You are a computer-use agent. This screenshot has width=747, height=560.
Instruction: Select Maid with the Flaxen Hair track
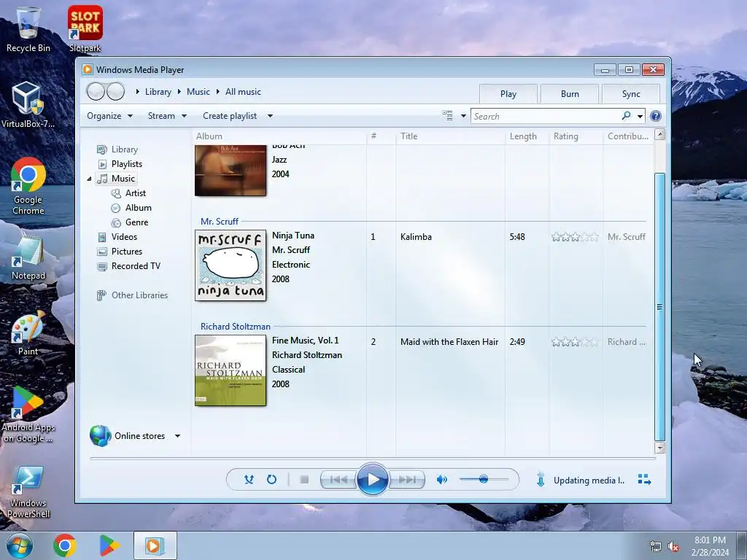click(x=449, y=342)
